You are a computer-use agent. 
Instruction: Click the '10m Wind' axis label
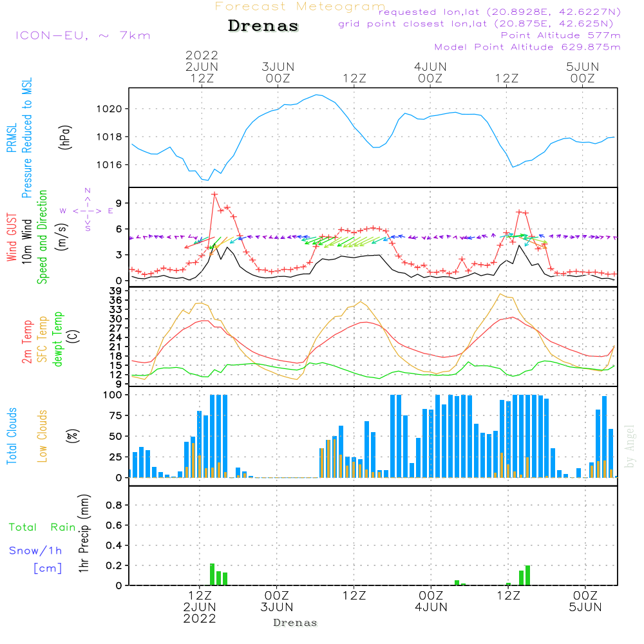[x=26, y=241]
